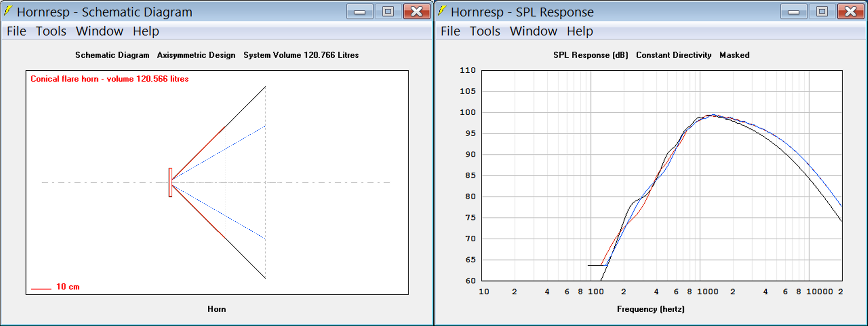Open Tools menu in SPL Response window
868x326 pixels.
[485, 31]
